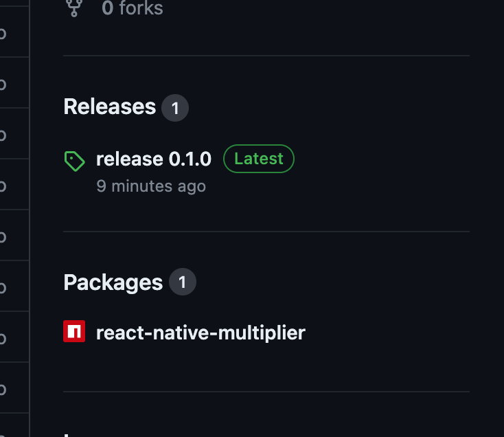This screenshot has height=437, width=504.
Task: Open the release 0.1.0 link
Action: [x=154, y=159]
